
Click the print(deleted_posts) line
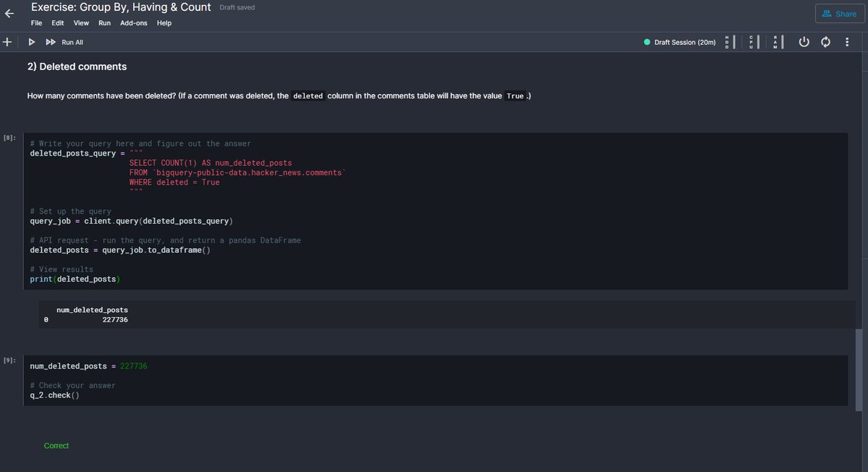click(x=75, y=279)
